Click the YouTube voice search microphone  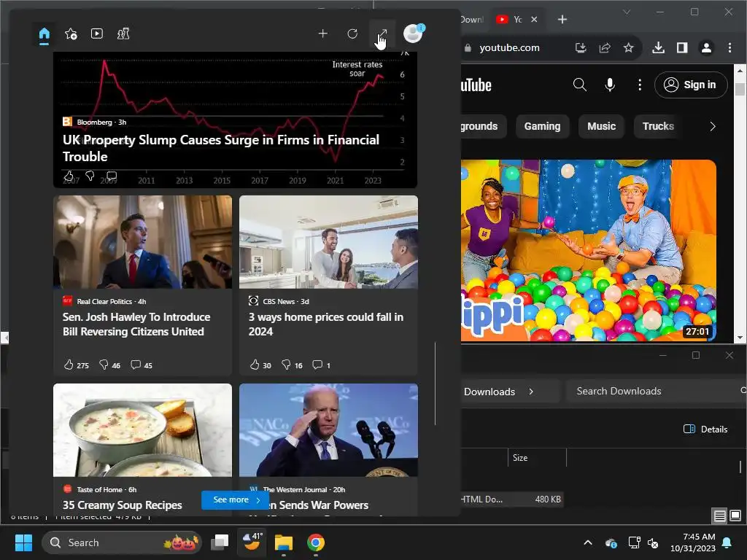point(610,85)
